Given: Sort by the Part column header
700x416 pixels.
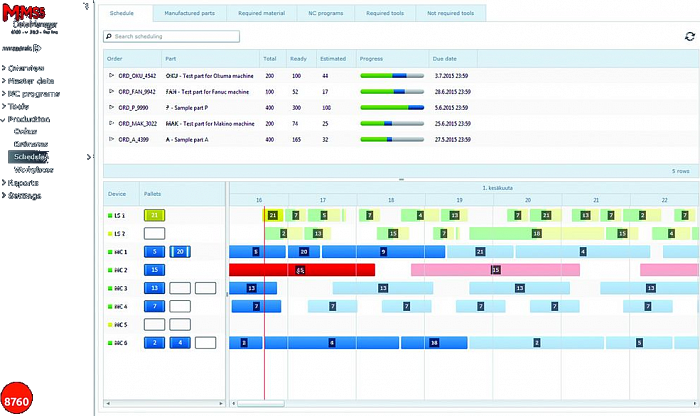Looking at the screenshot, I should pyautogui.click(x=210, y=58).
